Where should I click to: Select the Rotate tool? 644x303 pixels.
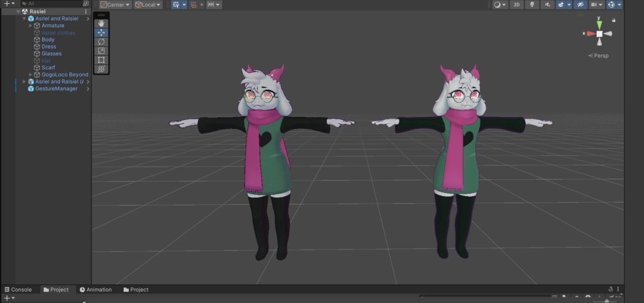[101, 41]
